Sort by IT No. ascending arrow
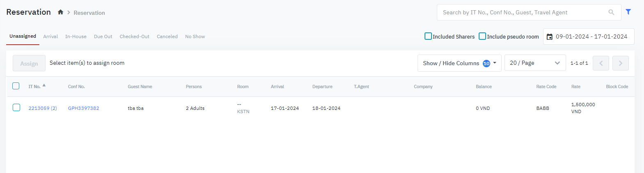644x173 pixels. tap(44, 85)
